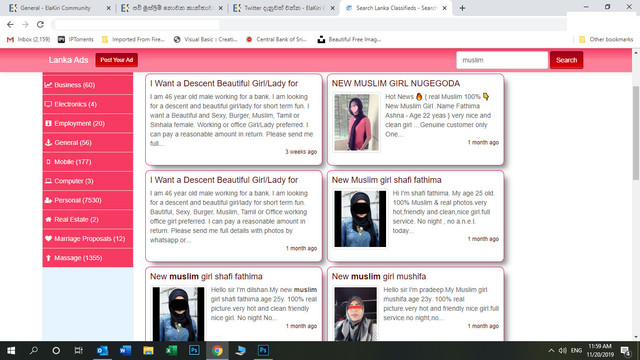Click the red Search button
Viewport: 640px width, 360px height.
click(567, 60)
